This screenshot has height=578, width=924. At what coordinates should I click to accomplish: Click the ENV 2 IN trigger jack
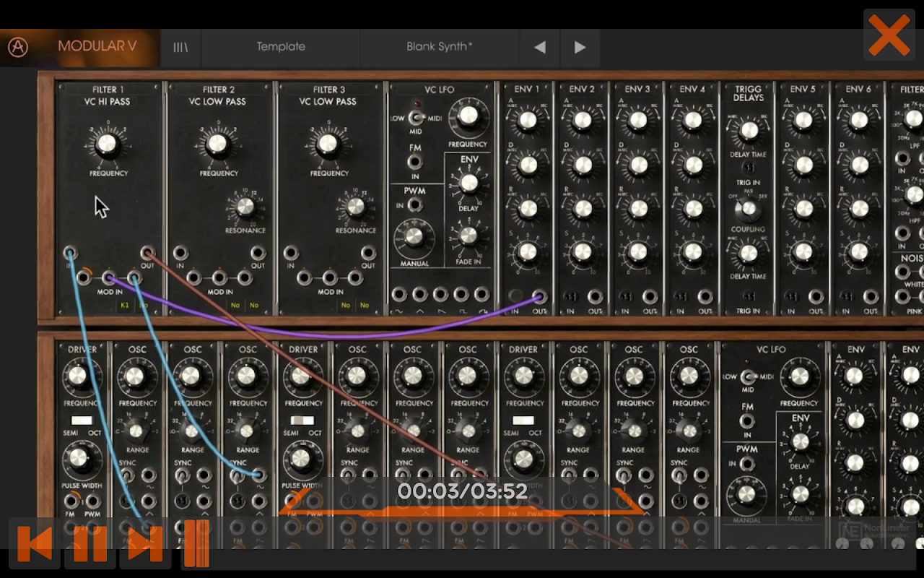[570, 296]
